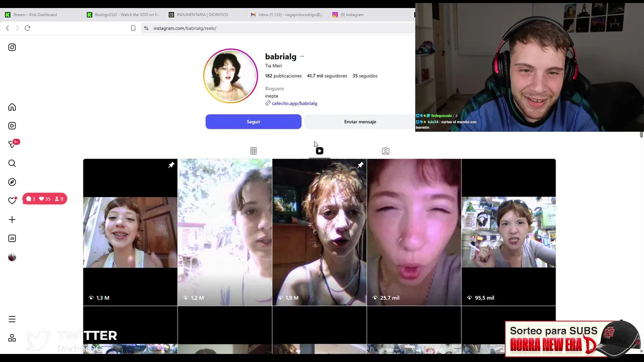Image resolution: width=644 pixels, height=362 pixels.
Task: Open the reel with 1,3 M views
Action: click(x=130, y=232)
